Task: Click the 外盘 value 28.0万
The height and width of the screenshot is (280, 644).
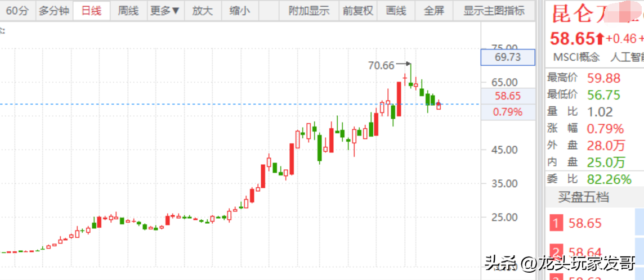Action: 606,146
